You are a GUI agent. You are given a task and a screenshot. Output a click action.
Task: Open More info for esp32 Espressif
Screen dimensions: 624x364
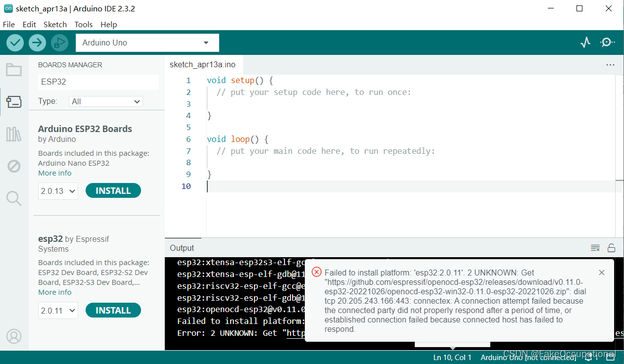tap(55, 292)
